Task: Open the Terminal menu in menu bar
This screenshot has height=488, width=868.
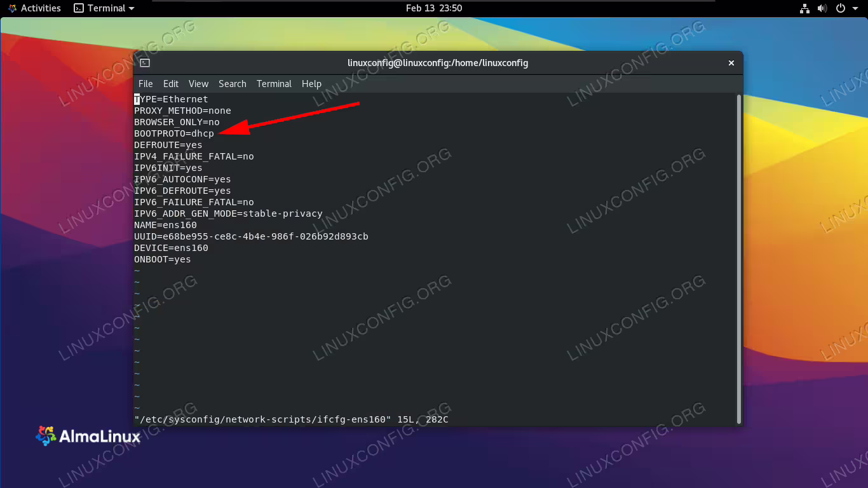Action: 274,84
